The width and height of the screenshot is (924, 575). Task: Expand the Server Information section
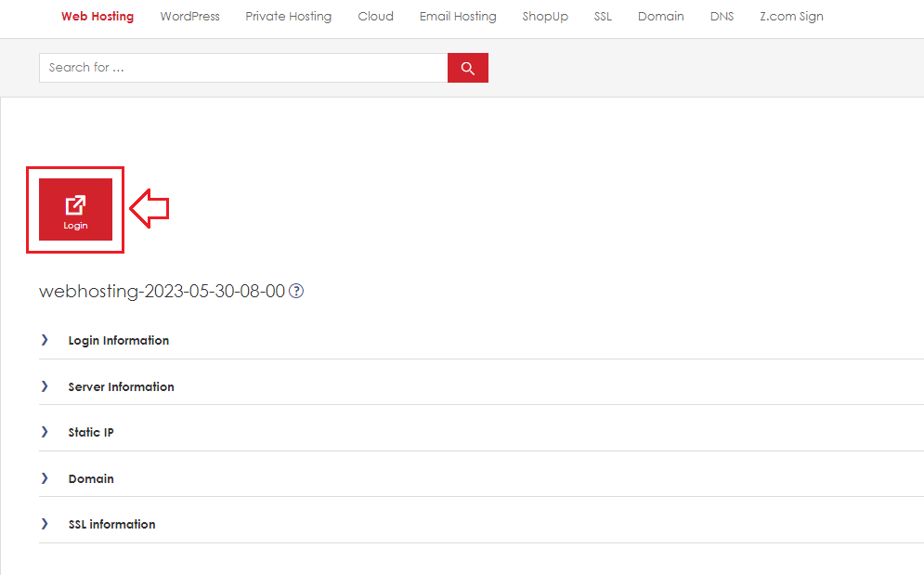[x=481, y=386]
